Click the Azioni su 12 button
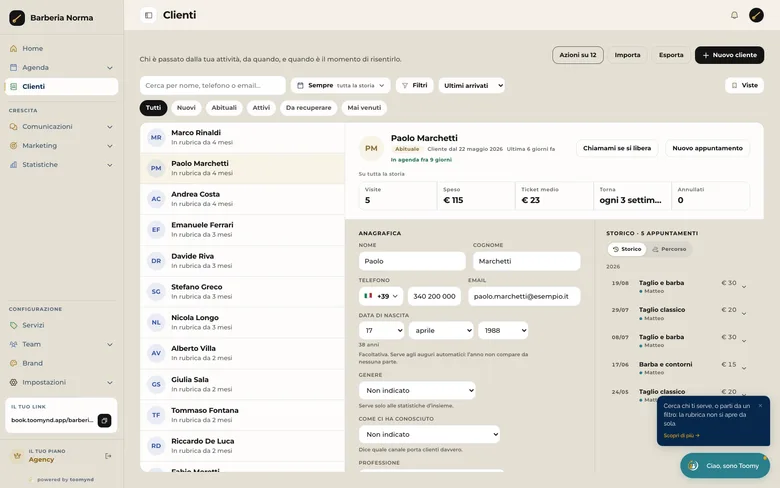The image size is (780, 488). [578, 55]
